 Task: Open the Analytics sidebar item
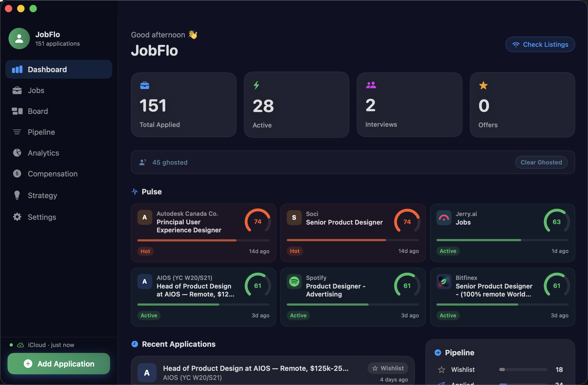(x=59, y=153)
